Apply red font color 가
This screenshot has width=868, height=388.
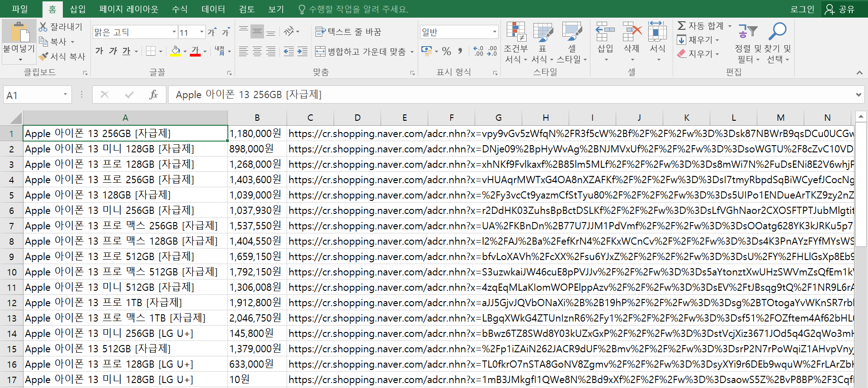pos(195,51)
